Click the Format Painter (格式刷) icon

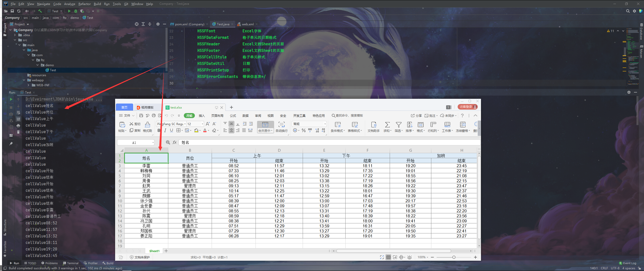tap(148, 127)
